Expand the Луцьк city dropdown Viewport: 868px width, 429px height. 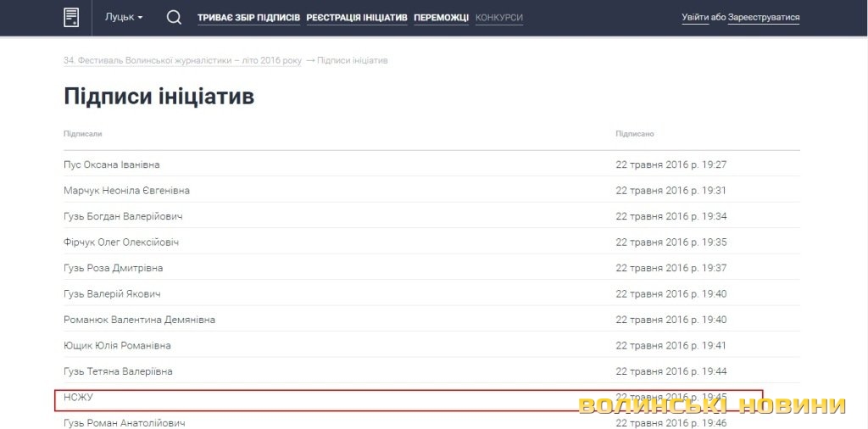point(124,18)
